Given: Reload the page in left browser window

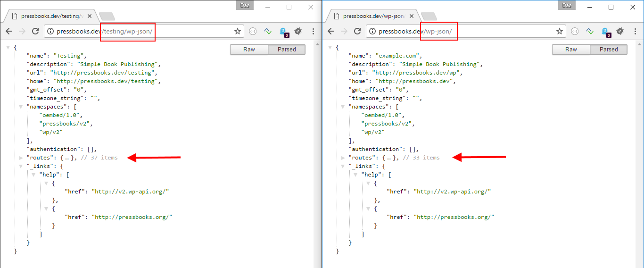Looking at the screenshot, I should [35, 31].
